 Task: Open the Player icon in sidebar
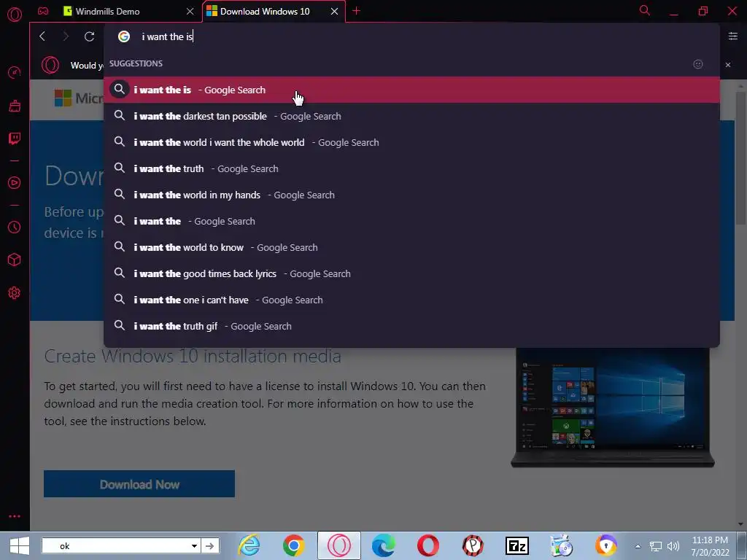[15, 183]
